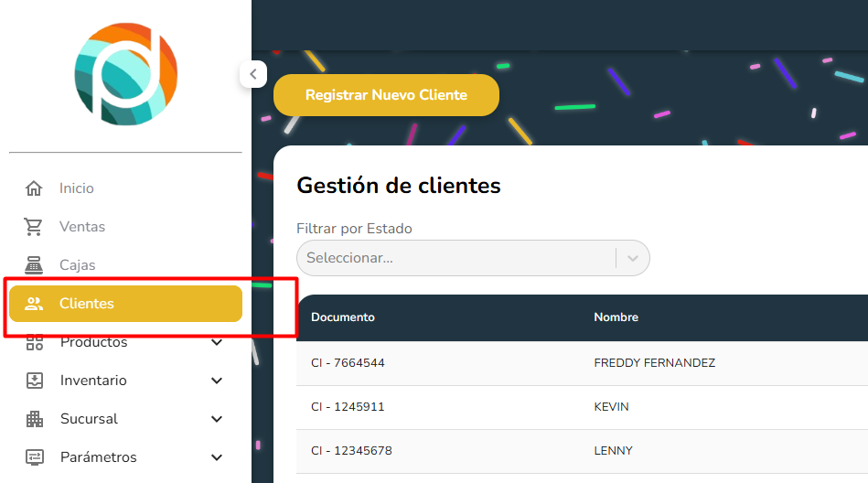Click the shopping cart icon for Ventas

34,227
